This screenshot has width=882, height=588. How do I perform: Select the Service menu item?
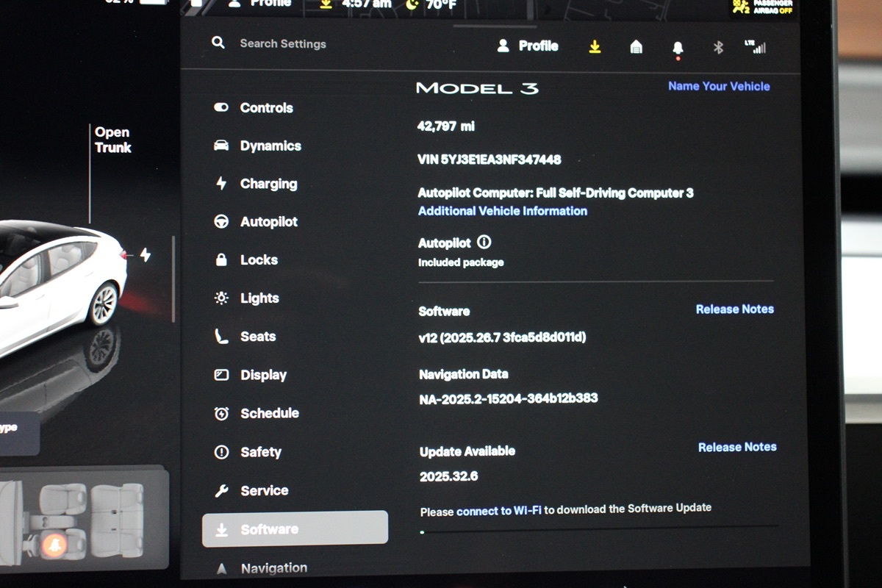263,490
